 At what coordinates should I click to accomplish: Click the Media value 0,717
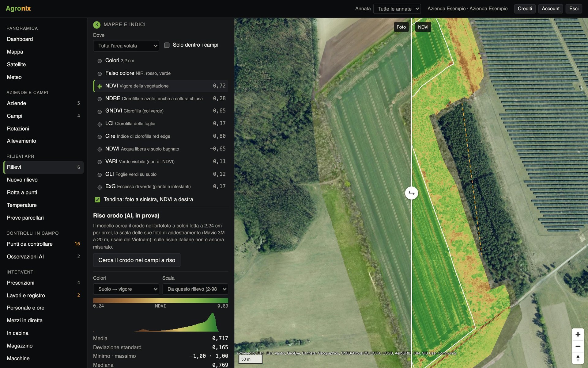(220, 338)
